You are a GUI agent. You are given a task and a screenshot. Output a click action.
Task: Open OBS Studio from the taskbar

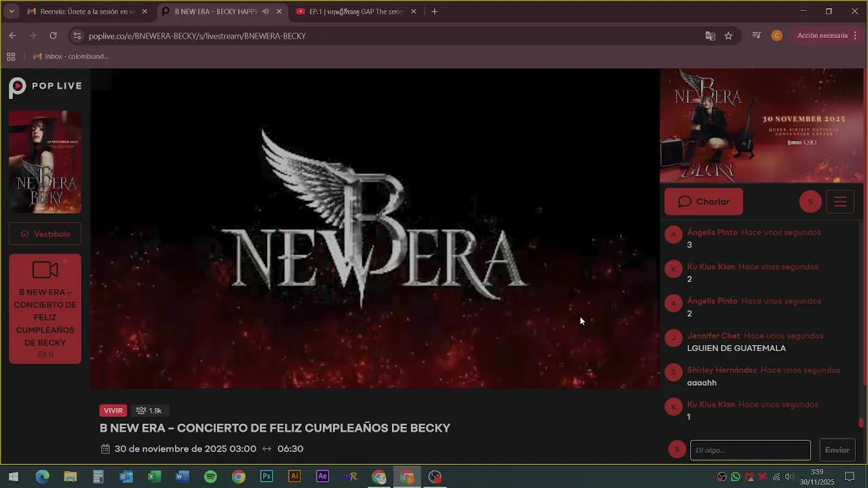435,477
